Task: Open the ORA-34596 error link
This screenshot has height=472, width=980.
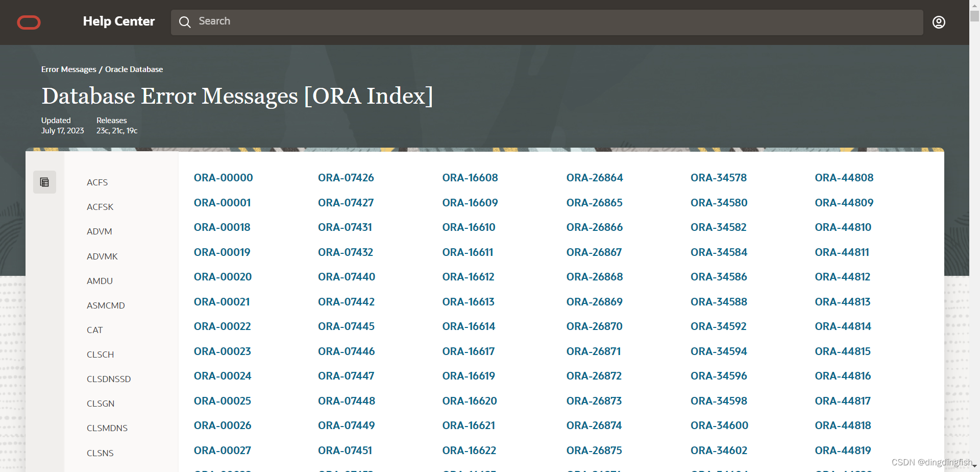Action: pyautogui.click(x=719, y=376)
